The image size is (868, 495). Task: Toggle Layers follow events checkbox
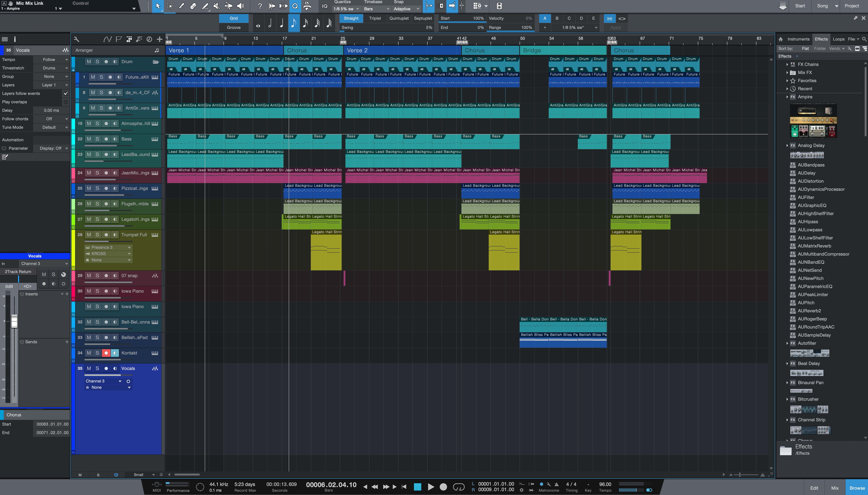click(x=66, y=93)
